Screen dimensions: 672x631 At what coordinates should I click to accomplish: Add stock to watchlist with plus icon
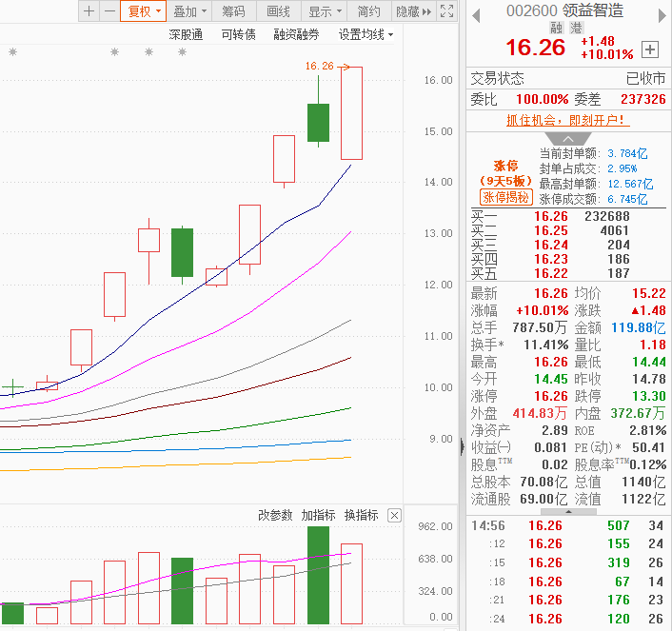pos(650,49)
